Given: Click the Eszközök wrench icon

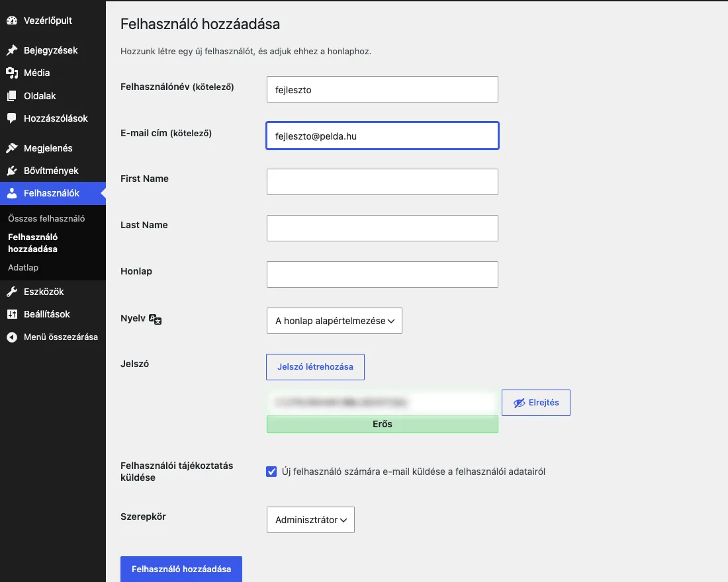Looking at the screenshot, I should point(12,292).
